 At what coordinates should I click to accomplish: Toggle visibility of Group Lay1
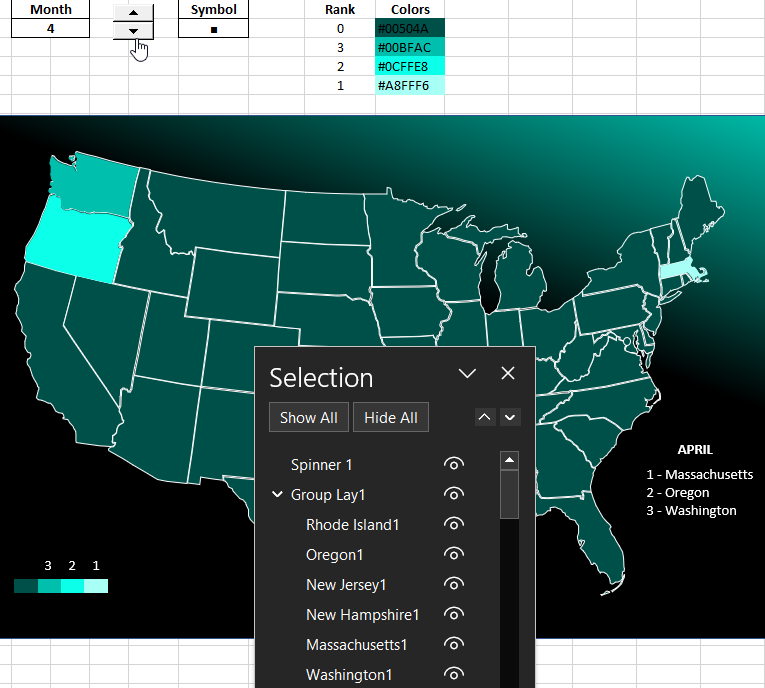point(454,494)
